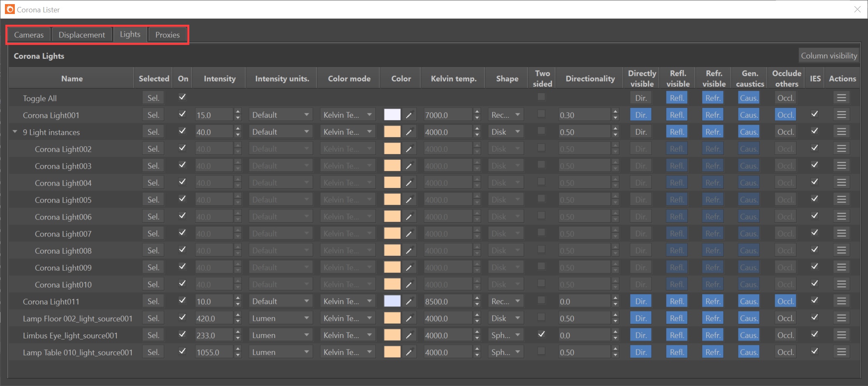
Task: Toggle Refl. button in Toggle All row
Action: [x=677, y=98]
